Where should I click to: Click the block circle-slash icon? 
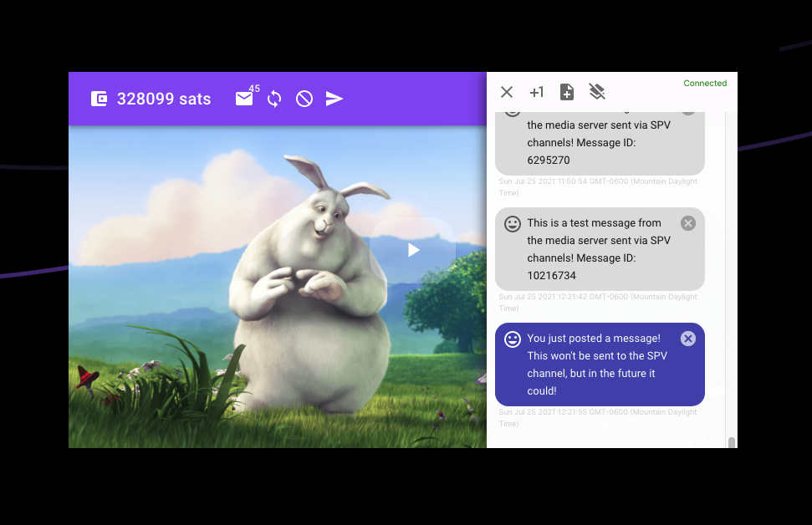[304, 99]
